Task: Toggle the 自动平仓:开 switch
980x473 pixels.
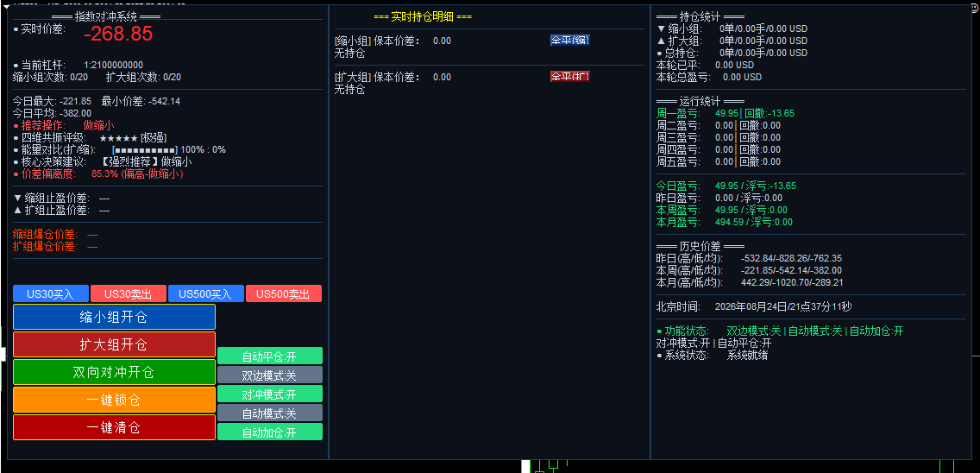Action: 269,356
